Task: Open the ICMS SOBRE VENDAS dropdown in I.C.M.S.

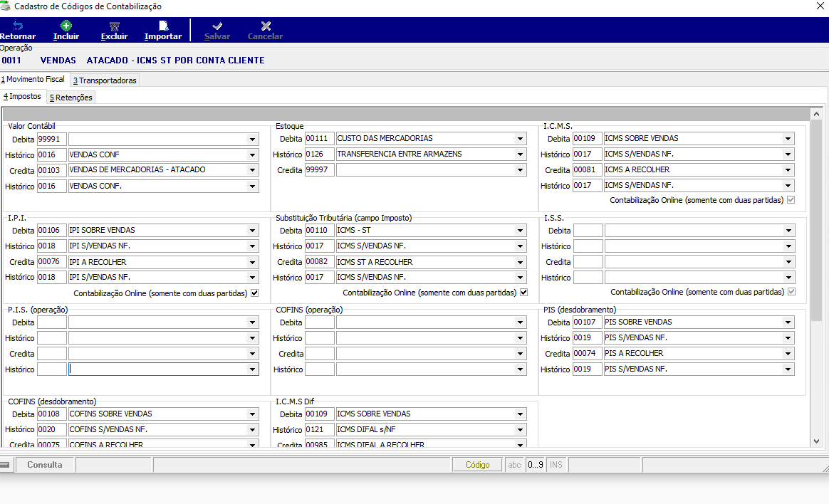Action: tap(788, 138)
